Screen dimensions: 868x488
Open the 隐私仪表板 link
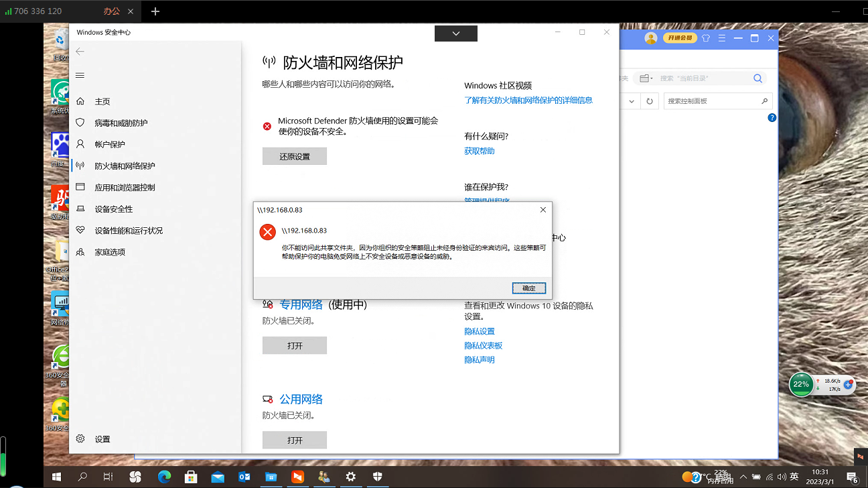point(484,345)
